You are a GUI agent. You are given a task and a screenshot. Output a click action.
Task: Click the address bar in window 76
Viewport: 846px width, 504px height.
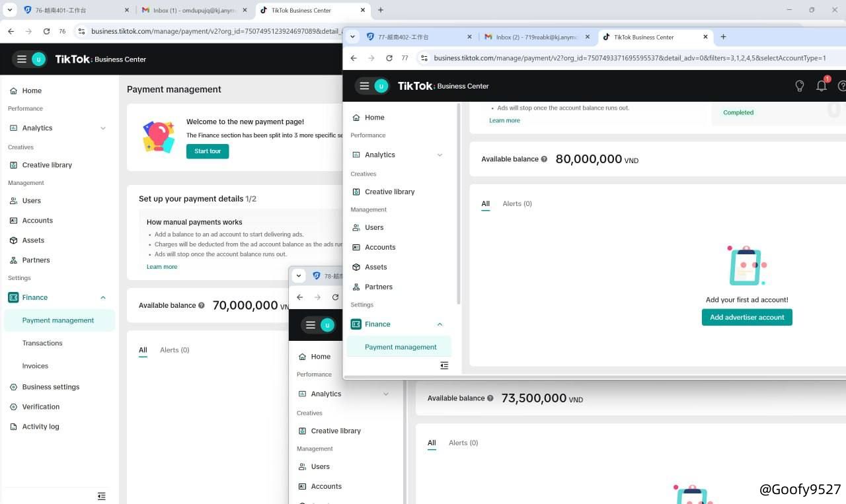(217, 31)
